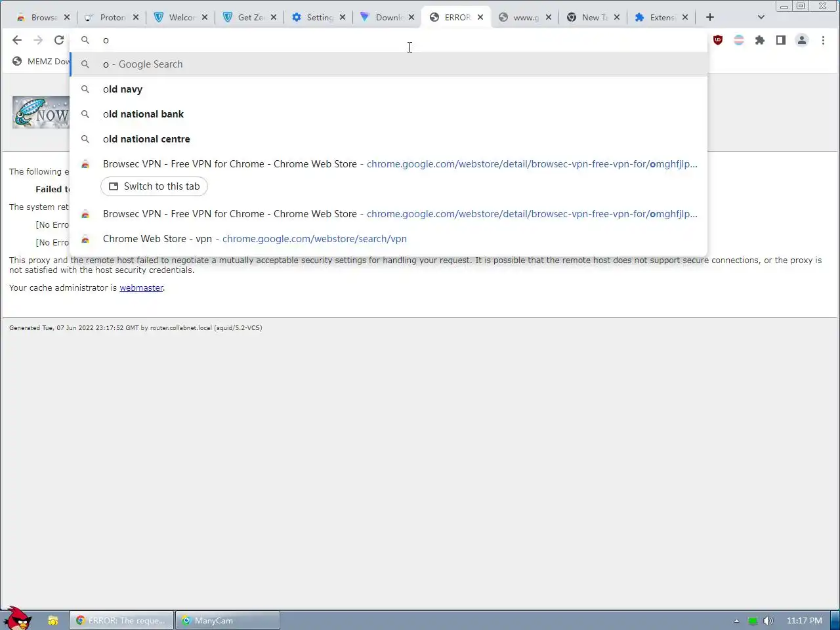Open the volume speaker tray icon
Image resolution: width=840 pixels, height=630 pixels.
point(768,621)
